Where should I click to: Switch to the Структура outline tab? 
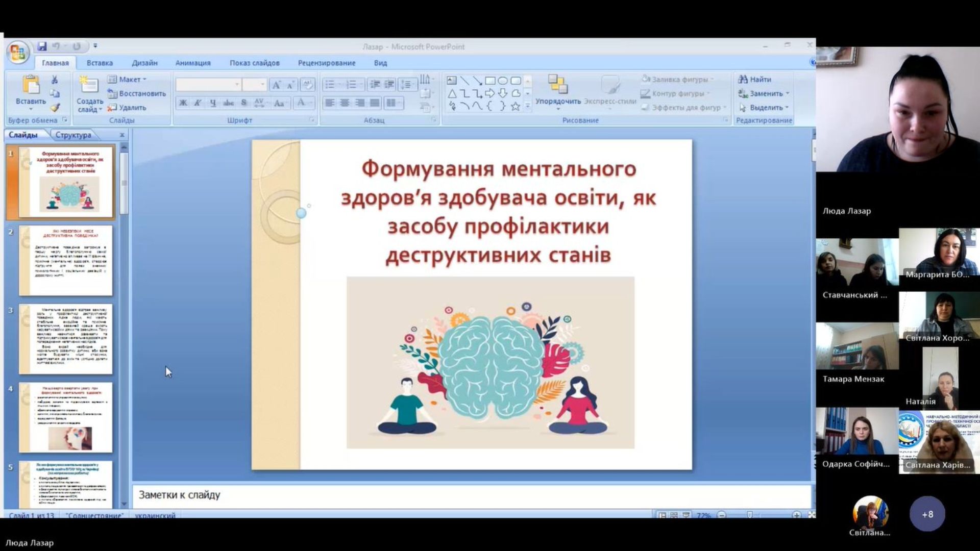tap(73, 135)
